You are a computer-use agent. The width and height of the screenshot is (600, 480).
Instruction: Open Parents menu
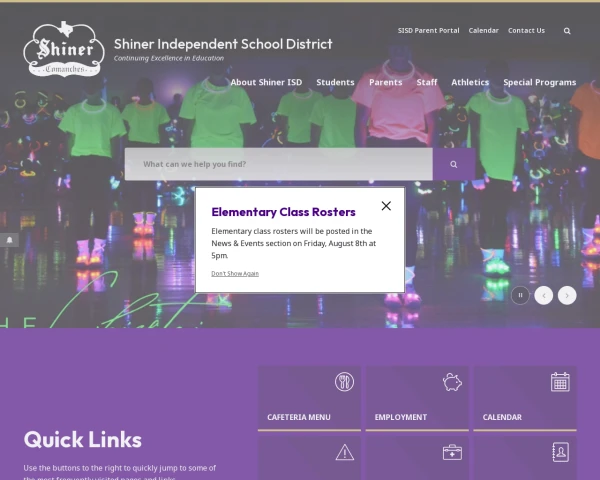[386, 82]
